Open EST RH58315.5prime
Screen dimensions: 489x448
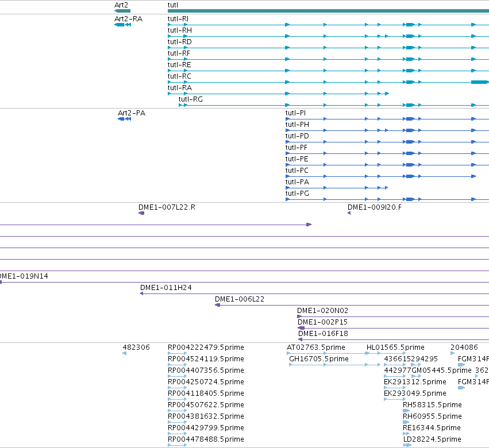point(432,405)
